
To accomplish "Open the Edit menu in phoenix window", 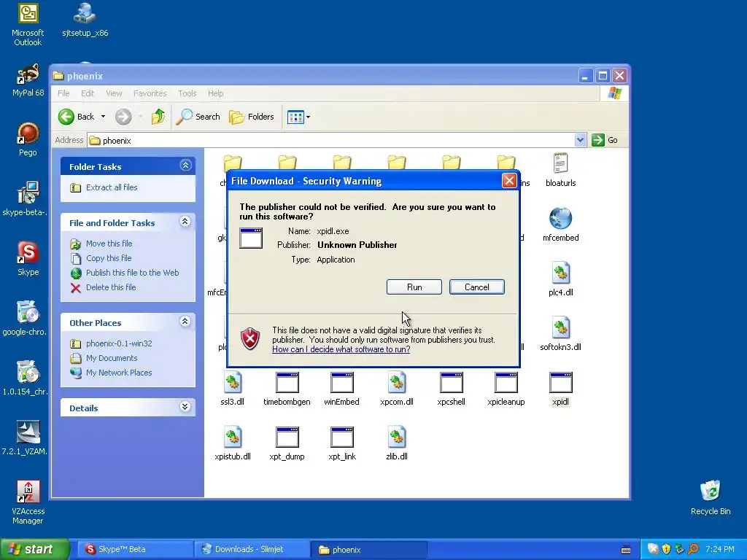I will click(88, 93).
